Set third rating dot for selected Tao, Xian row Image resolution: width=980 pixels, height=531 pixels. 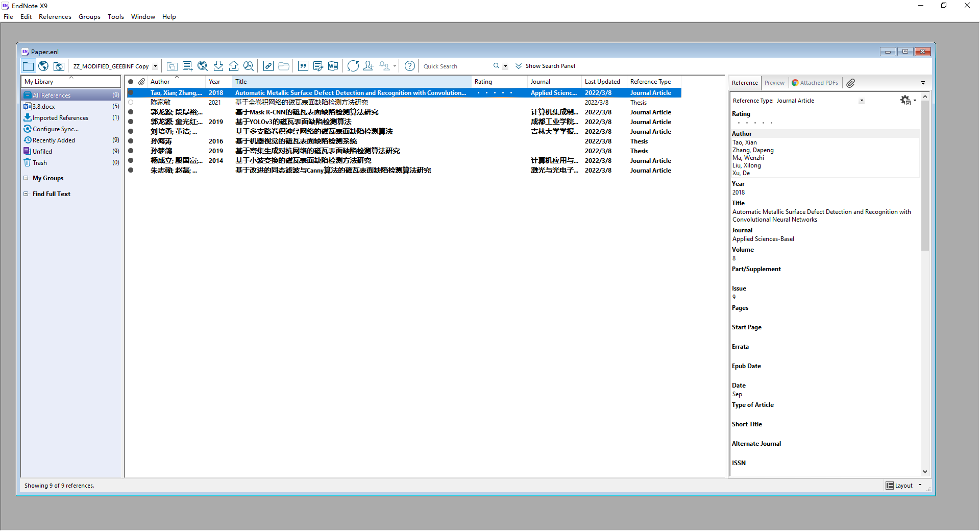[495, 93]
